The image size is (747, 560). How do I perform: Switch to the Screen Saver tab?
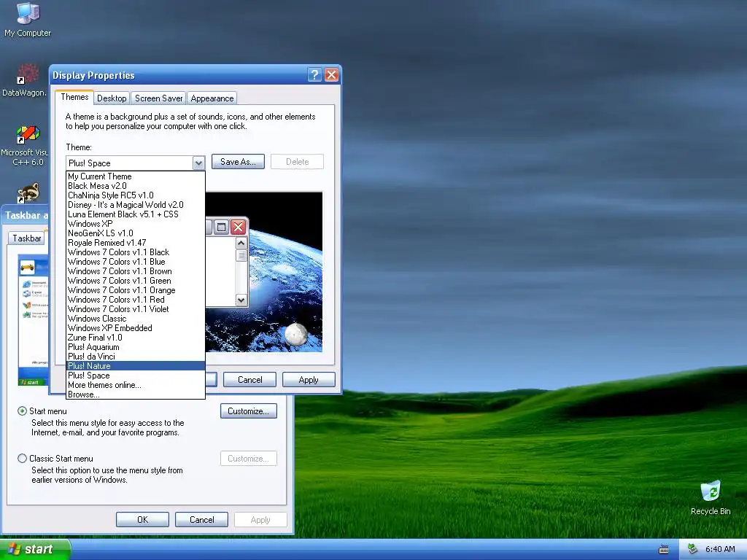[x=158, y=98]
